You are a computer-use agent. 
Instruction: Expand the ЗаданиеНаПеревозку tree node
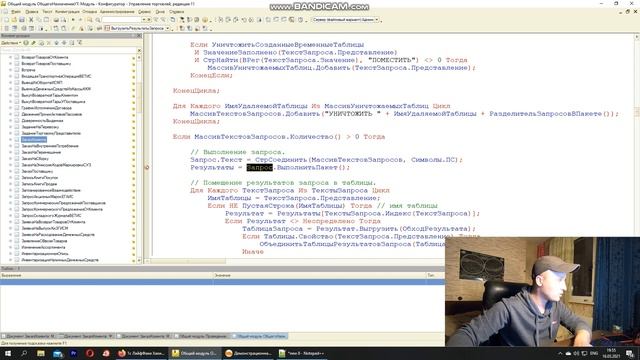coord(11,127)
